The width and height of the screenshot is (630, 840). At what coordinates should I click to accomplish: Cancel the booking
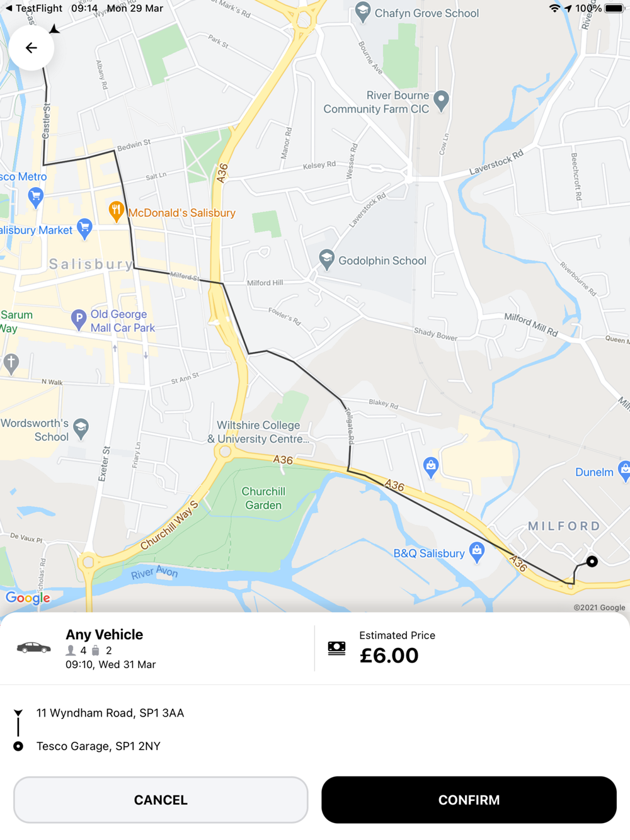161,800
